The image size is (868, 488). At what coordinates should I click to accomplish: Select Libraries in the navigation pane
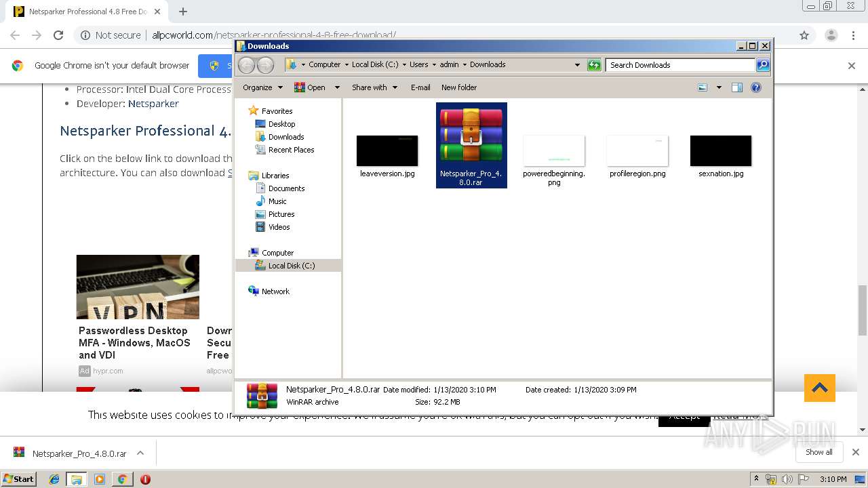[x=275, y=176]
